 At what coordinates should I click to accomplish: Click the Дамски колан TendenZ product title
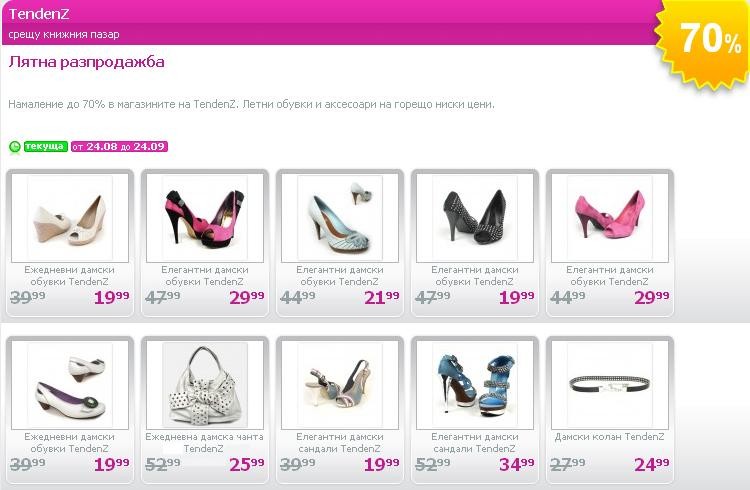(x=609, y=437)
